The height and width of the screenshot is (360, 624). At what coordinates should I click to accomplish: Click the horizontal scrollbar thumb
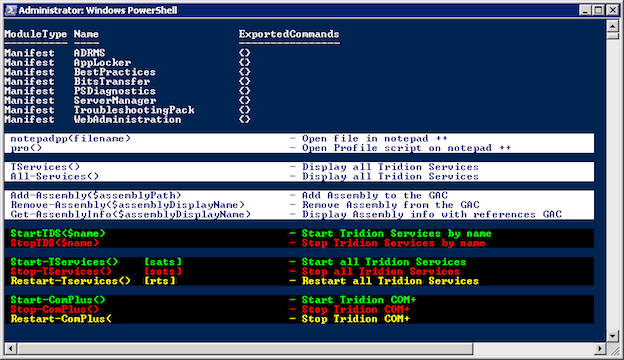245,349
